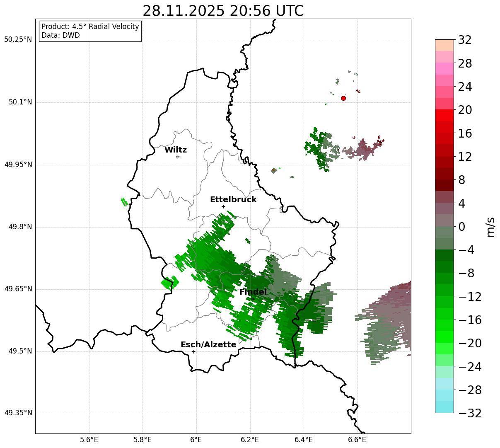The image size is (500, 448).
Task: Pick the bright green swatch above −20
Action: [x=444, y=337]
